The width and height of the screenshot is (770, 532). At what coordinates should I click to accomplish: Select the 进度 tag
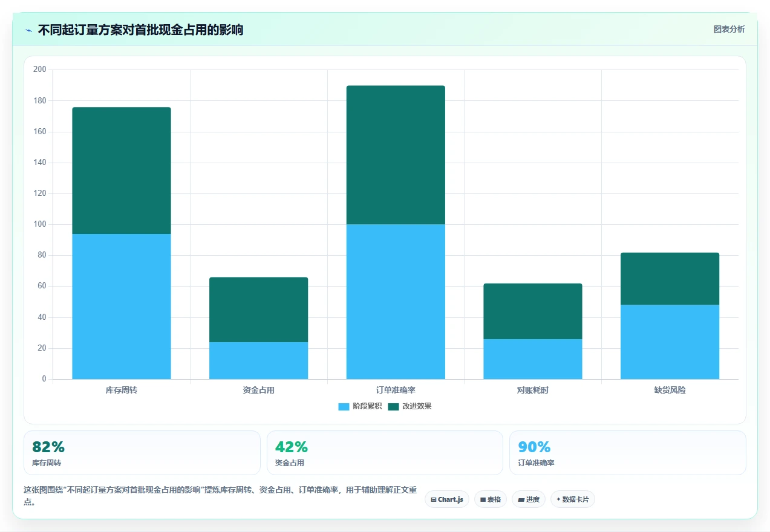(x=529, y=499)
